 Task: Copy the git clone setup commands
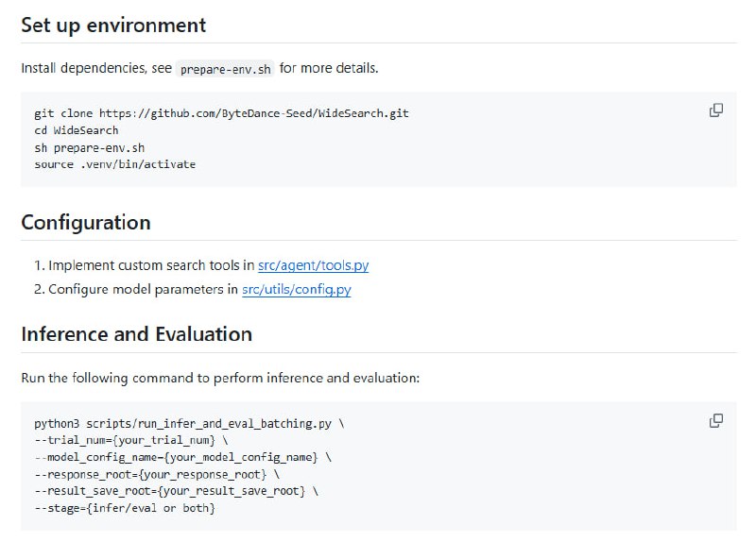pos(715,110)
